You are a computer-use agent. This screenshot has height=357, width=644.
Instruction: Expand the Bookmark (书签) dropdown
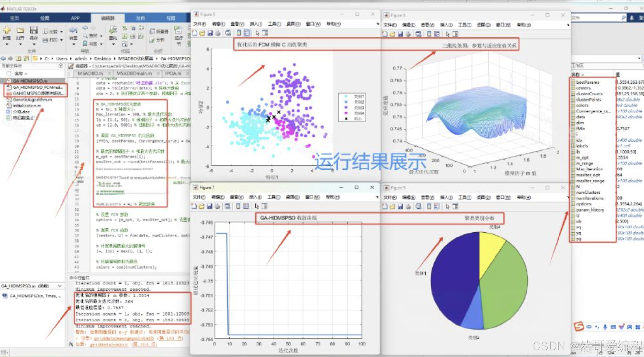point(101,44)
